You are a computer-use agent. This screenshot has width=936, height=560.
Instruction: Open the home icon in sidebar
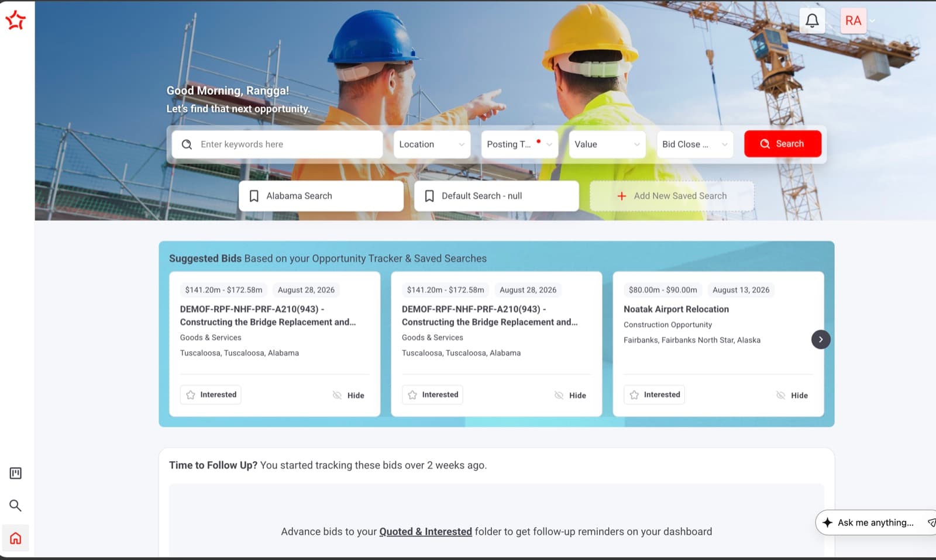coord(16,538)
